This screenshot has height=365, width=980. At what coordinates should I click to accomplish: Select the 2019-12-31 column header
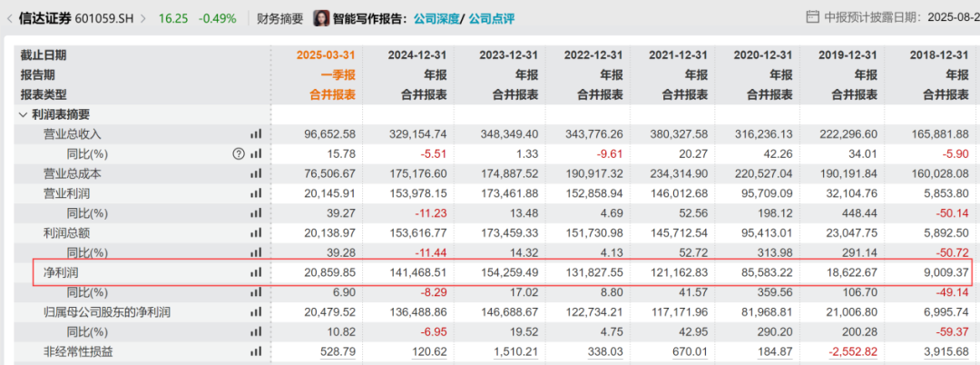pos(848,55)
